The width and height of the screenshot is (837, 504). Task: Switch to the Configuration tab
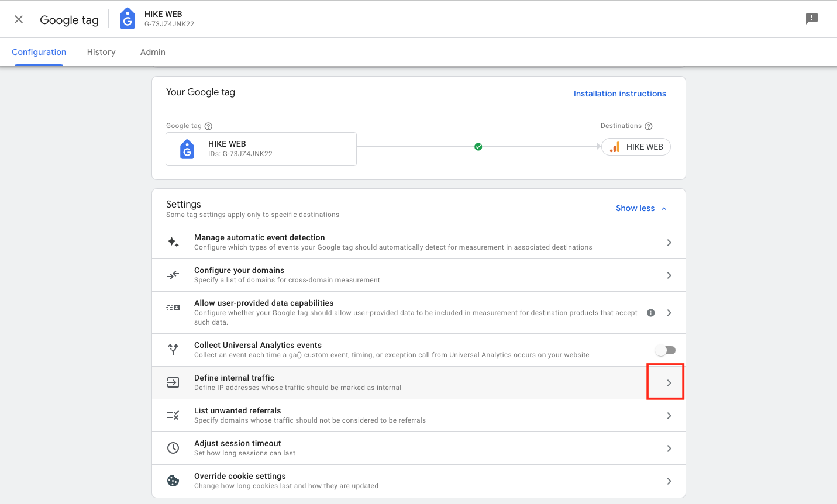[x=39, y=52]
